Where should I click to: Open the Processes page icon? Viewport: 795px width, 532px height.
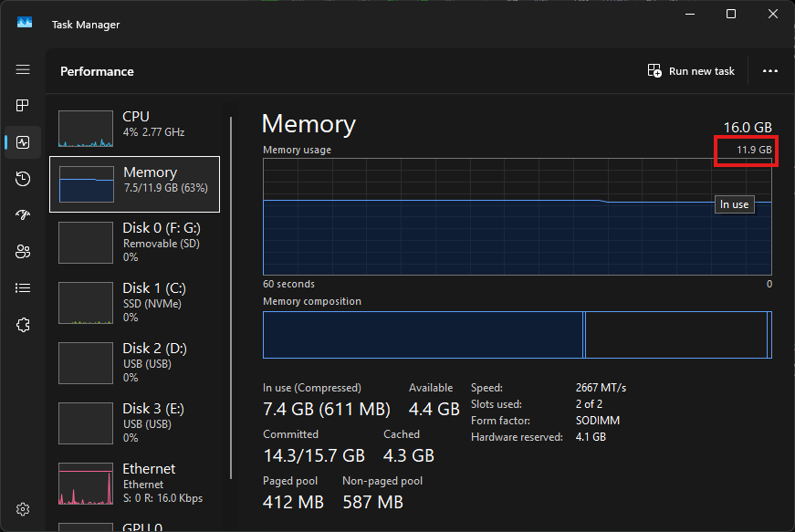point(23,106)
